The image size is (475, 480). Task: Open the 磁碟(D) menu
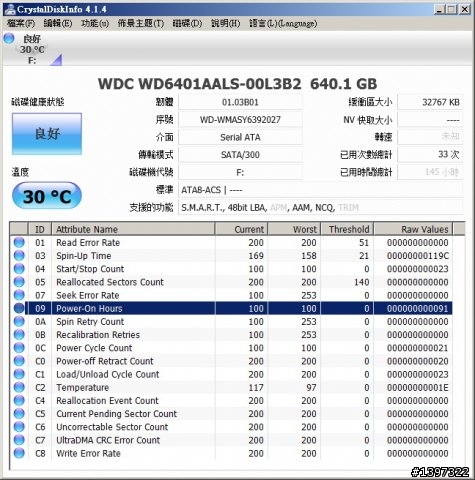pyautogui.click(x=187, y=23)
